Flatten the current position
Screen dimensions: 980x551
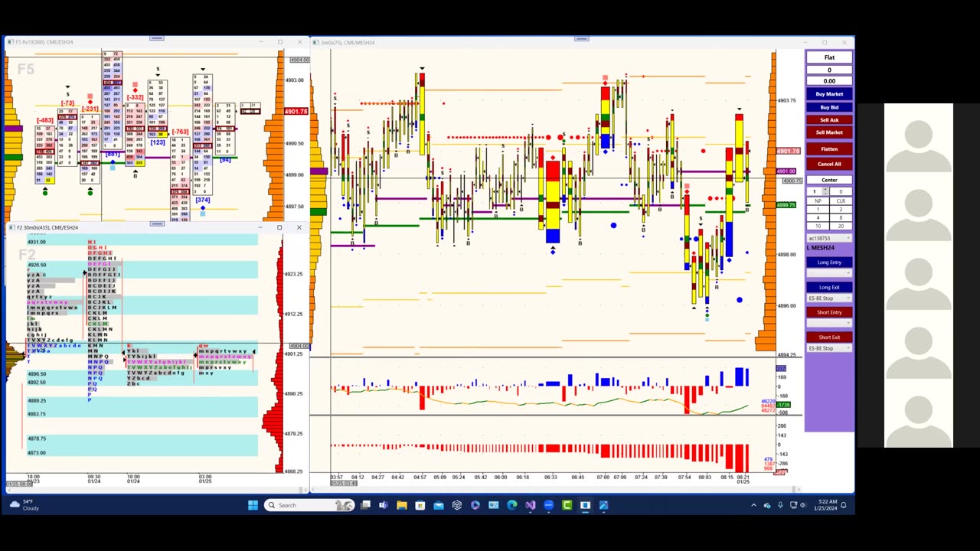pos(829,149)
